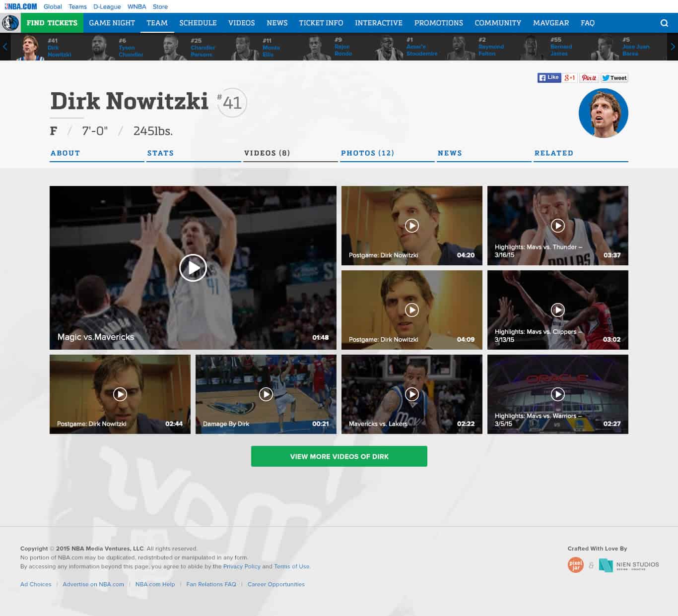Image resolution: width=678 pixels, height=616 pixels.
Task: Open the Find Tickets button
Action: click(x=52, y=23)
